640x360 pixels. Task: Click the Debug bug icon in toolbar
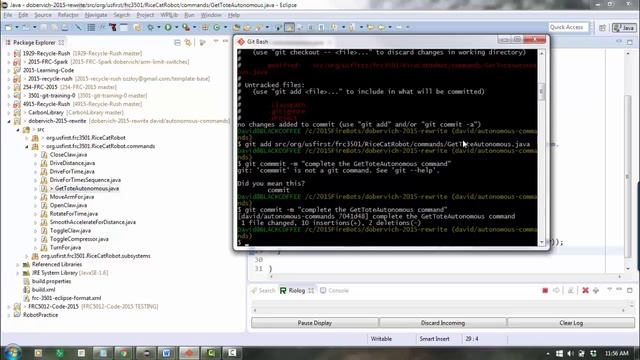151,27
